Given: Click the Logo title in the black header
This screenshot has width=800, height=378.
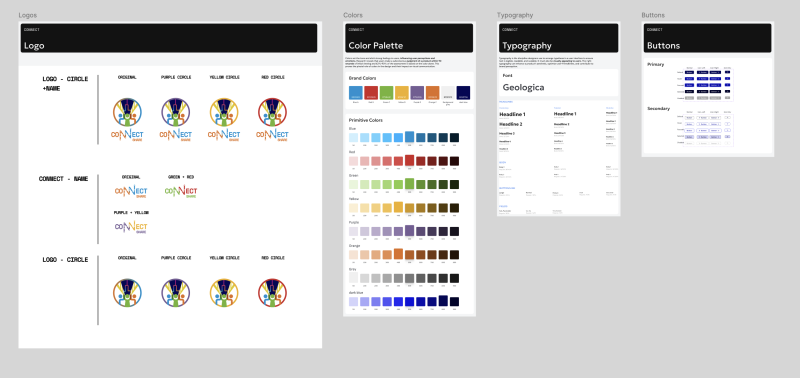Looking at the screenshot, I should tap(34, 45).
